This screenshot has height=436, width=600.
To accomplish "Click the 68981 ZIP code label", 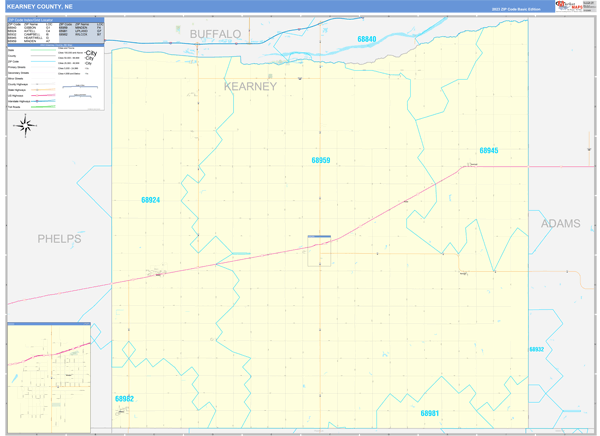I will pyautogui.click(x=429, y=412).
